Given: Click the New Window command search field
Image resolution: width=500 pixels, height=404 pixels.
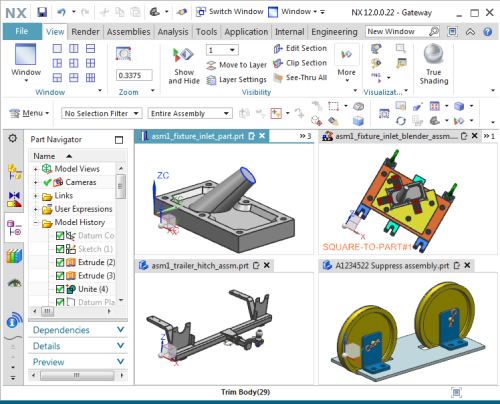Looking at the screenshot, I should [x=397, y=32].
